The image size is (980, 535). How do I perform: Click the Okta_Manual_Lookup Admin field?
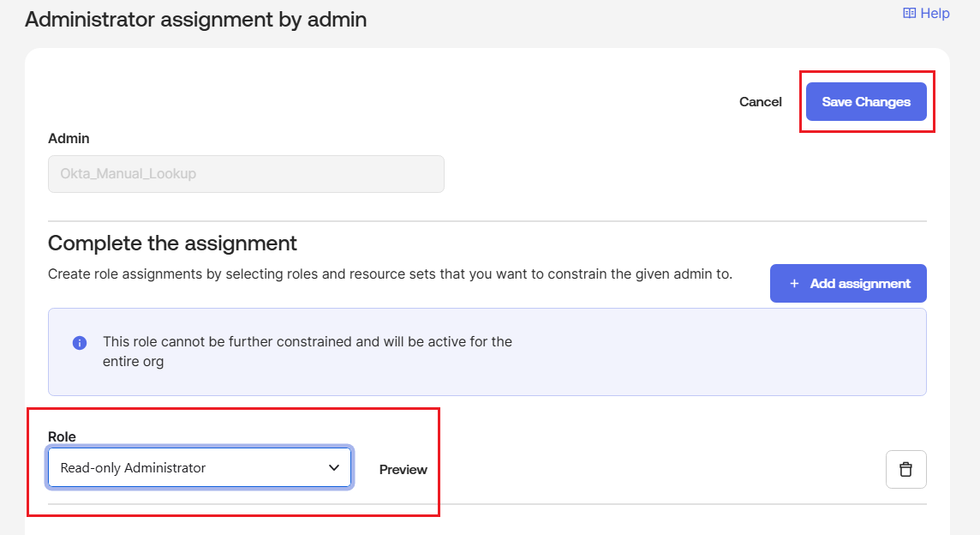(x=246, y=174)
